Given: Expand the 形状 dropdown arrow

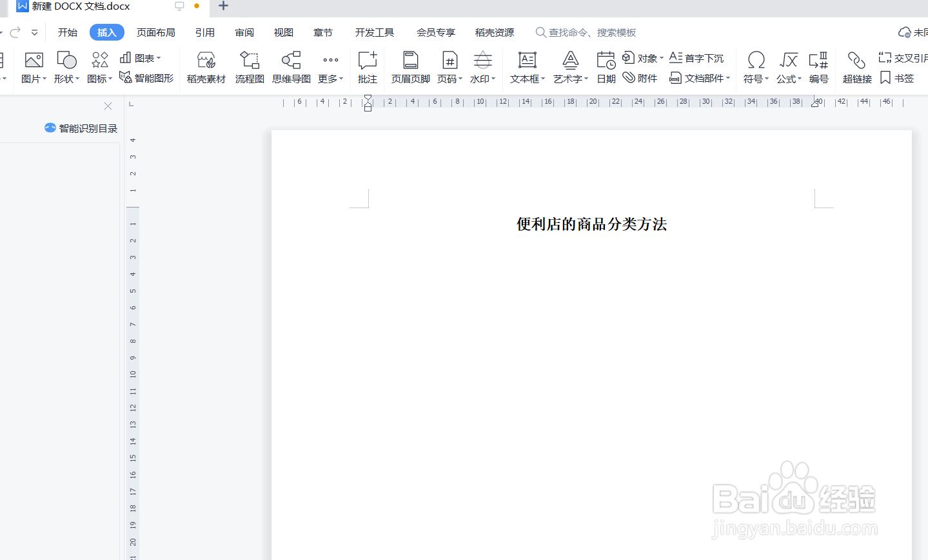Looking at the screenshot, I should (77, 79).
